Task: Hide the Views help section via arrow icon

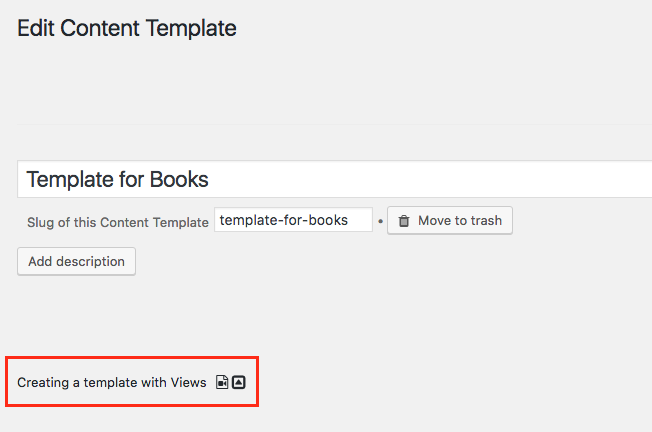Action: click(x=239, y=382)
